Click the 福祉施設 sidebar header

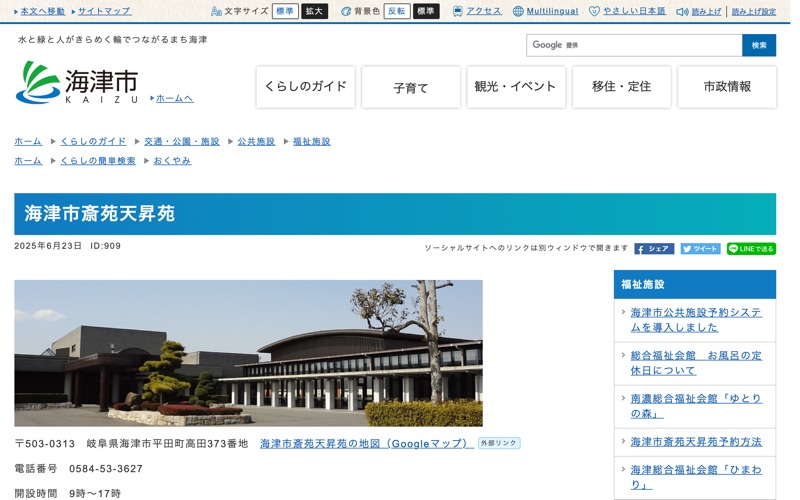(695, 284)
